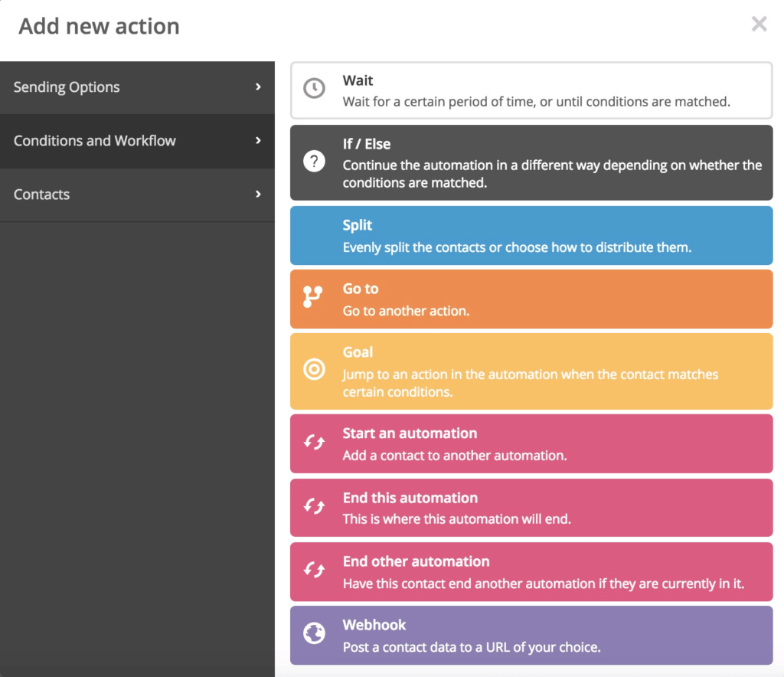Click the cycle arrows icon for End other automation
The image size is (784, 677).
(314, 571)
